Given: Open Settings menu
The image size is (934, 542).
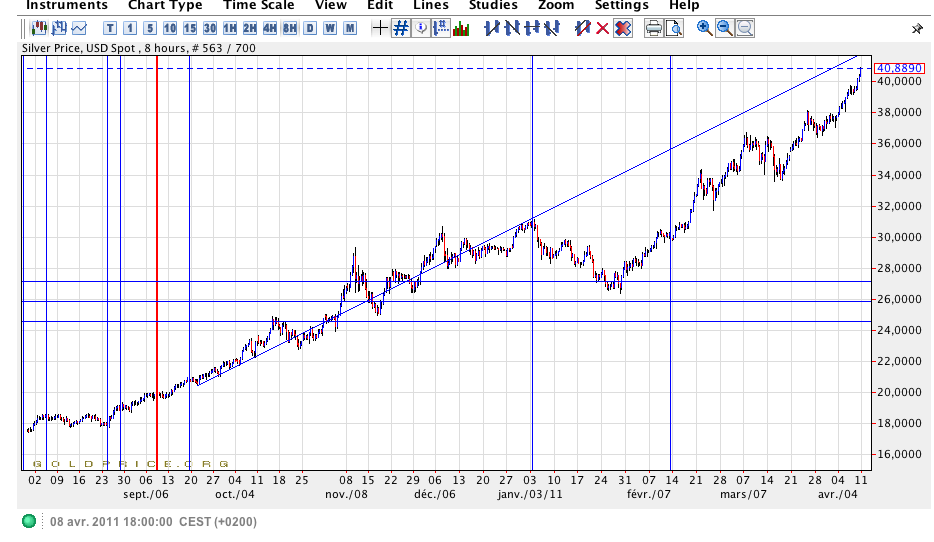Looking at the screenshot, I should click(621, 5).
